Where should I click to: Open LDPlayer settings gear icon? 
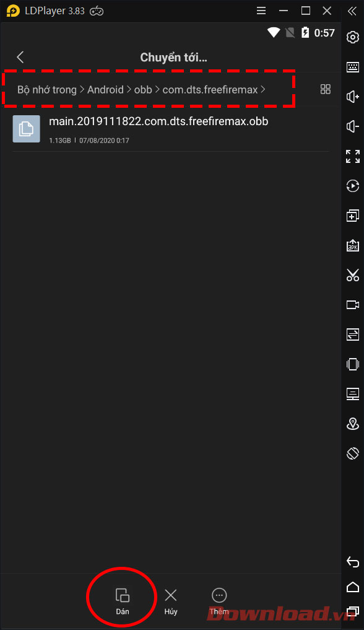point(353,37)
